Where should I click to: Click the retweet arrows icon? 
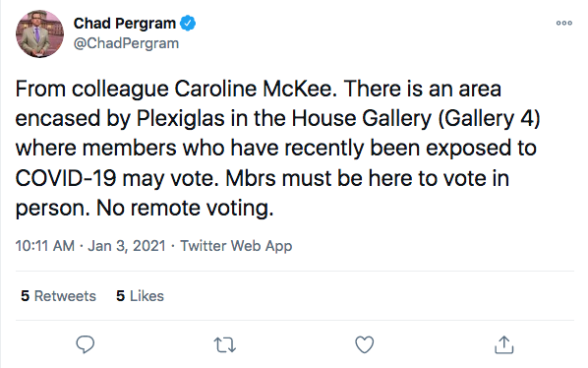coord(224,344)
